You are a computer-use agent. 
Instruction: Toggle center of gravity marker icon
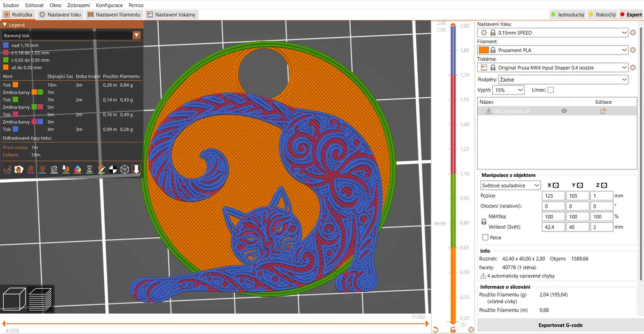[113, 169]
